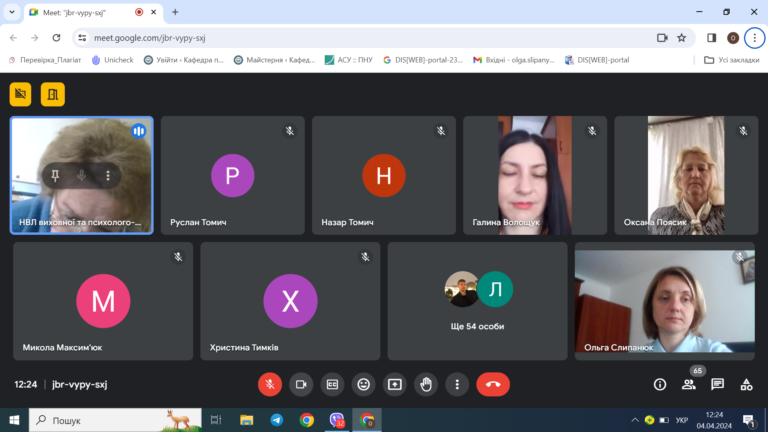Screen dimensions: 768x432
Task: Open the activities shapes icon
Action: tap(746, 384)
